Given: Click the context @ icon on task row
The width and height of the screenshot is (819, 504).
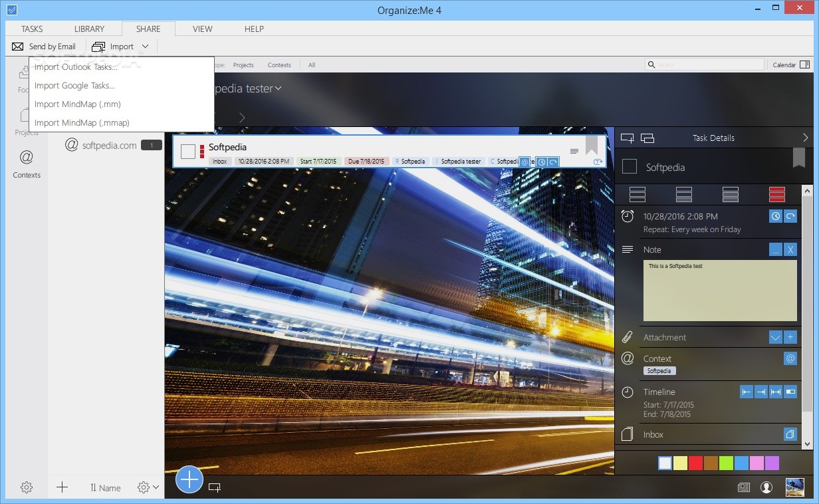Looking at the screenshot, I should click(x=525, y=162).
